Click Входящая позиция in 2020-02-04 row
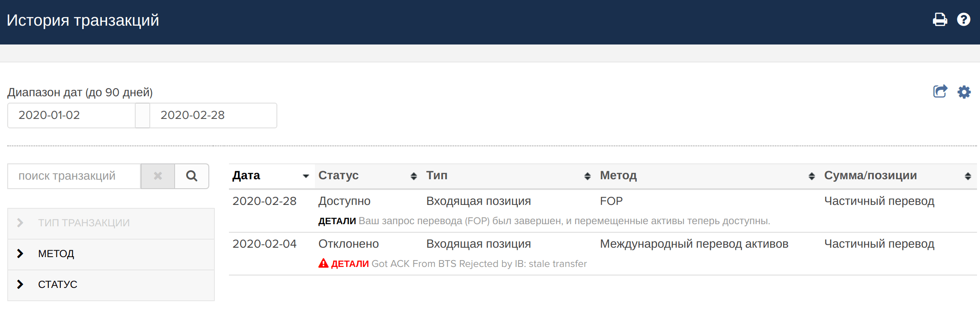 point(478,244)
